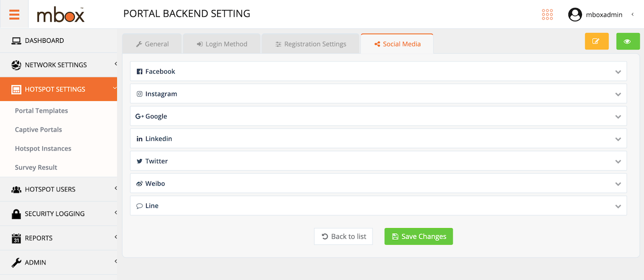Switch to the General tab
This screenshot has height=280, width=644.
pyautogui.click(x=152, y=44)
